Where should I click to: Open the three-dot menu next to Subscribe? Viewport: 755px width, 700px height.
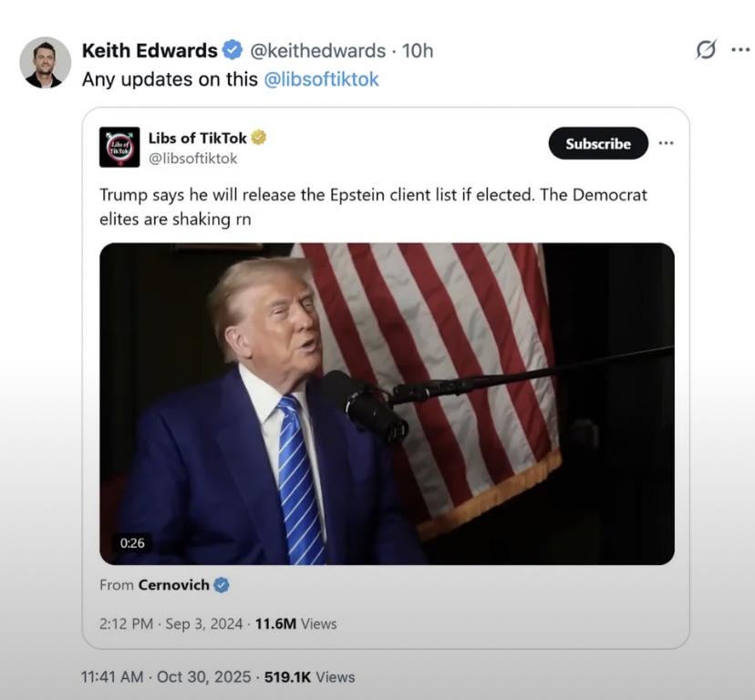[667, 143]
